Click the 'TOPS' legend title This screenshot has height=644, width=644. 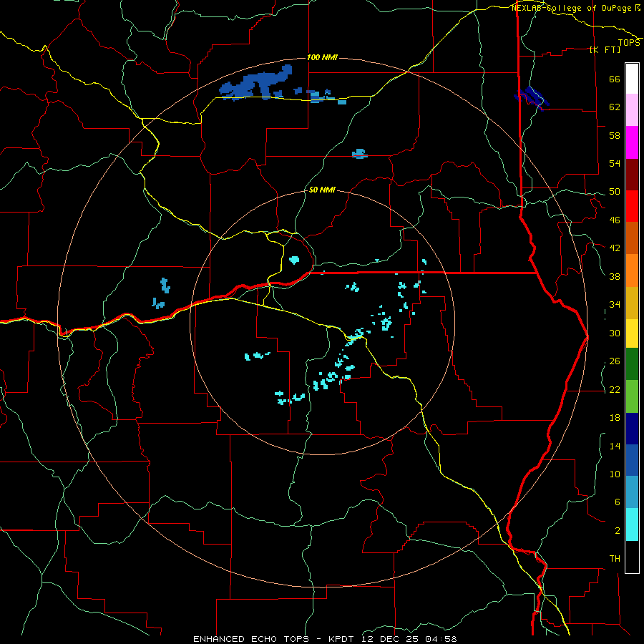(x=629, y=42)
